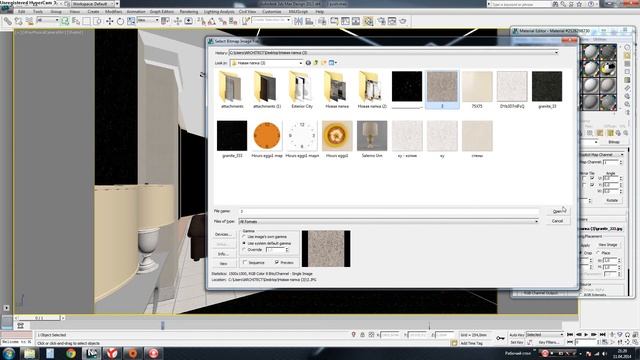Open Render Setup from the toolbar

coord(381,21)
